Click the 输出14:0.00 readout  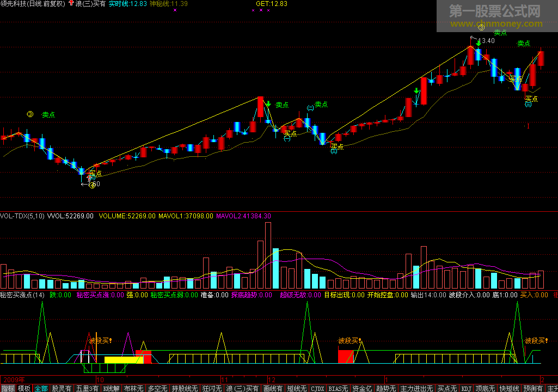click(x=428, y=295)
